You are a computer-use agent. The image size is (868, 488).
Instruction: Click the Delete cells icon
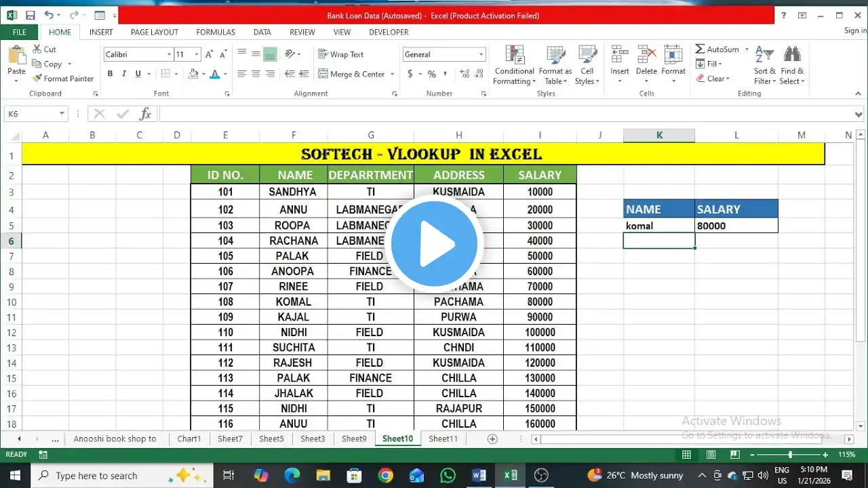click(646, 56)
